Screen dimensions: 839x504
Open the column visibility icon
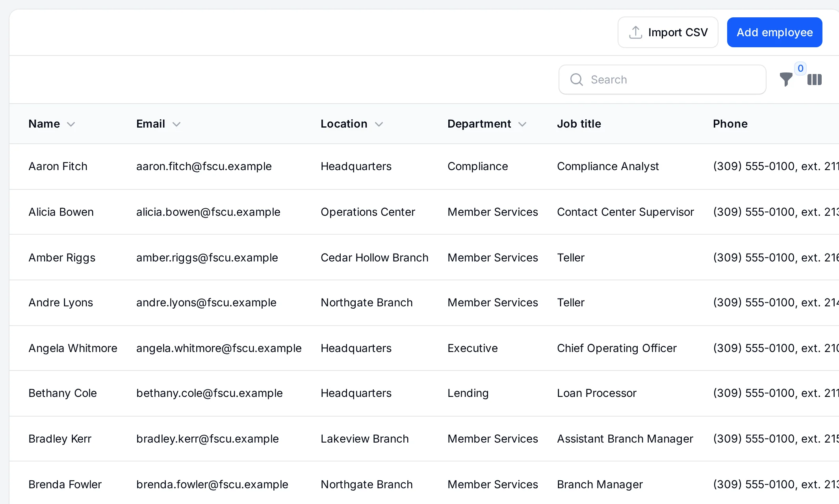coord(815,80)
